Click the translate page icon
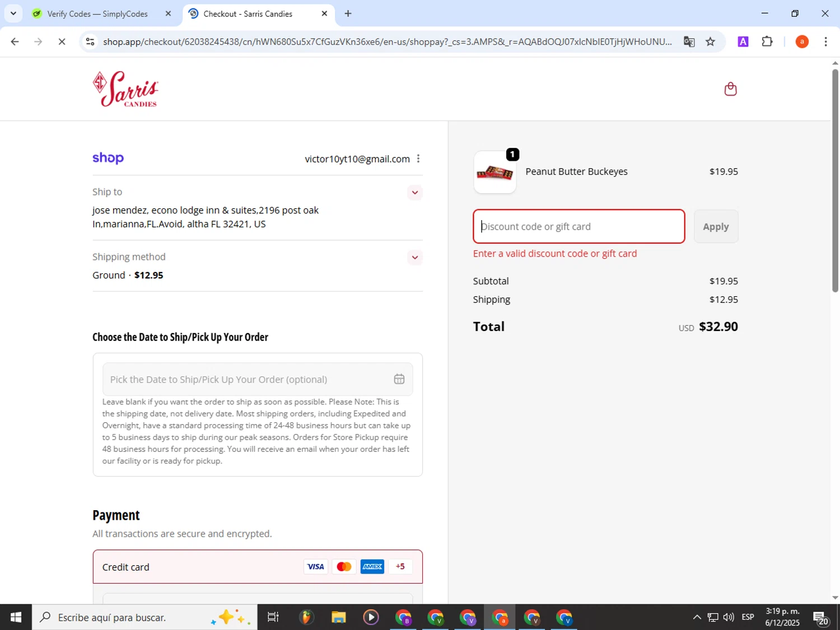Viewport: 840px width, 630px height. (689, 41)
